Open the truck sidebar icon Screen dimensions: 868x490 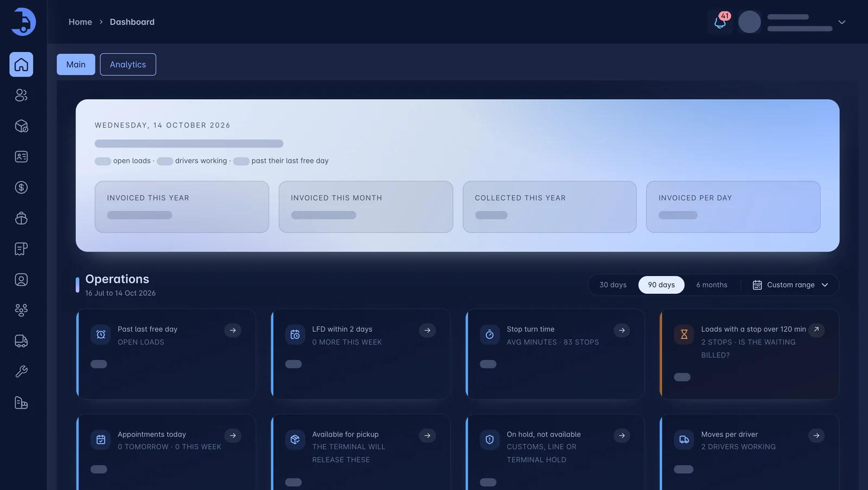pyautogui.click(x=21, y=341)
